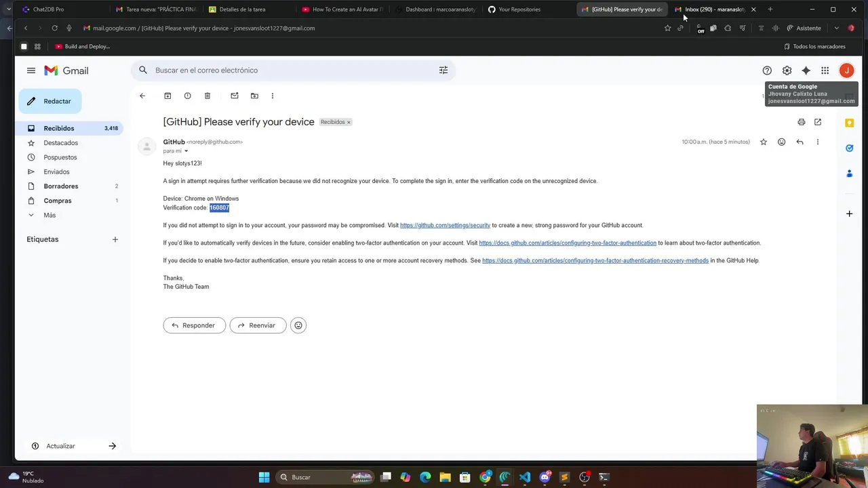
Task: Open Todos los marcadores folder
Action: (x=814, y=47)
